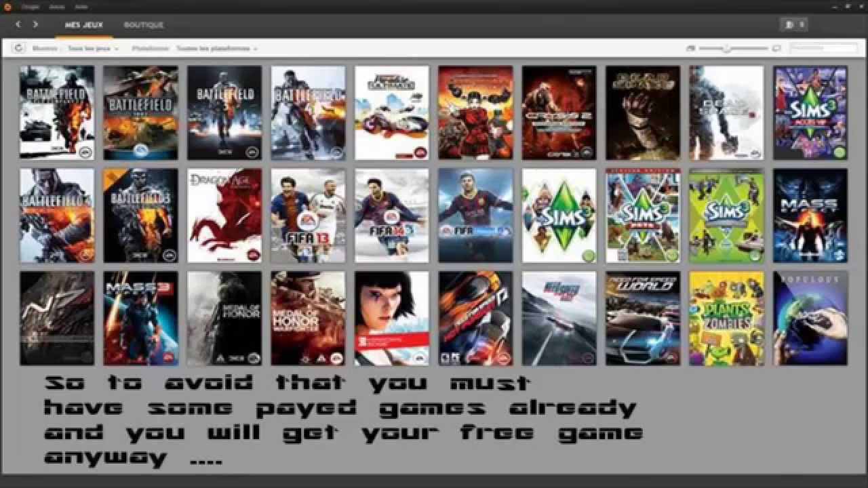Select Battlefield 3 cover with orange corner ribbon
The height and width of the screenshot is (488, 868).
coord(141,216)
